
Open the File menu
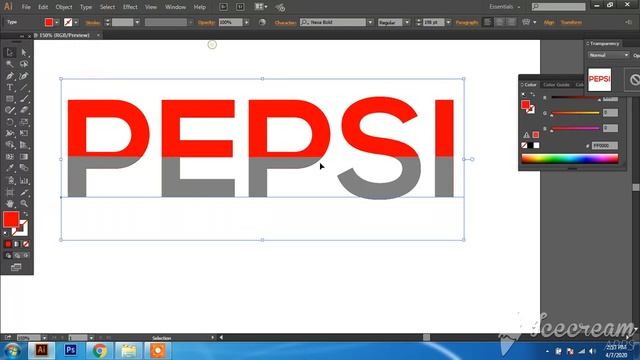point(26,7)
